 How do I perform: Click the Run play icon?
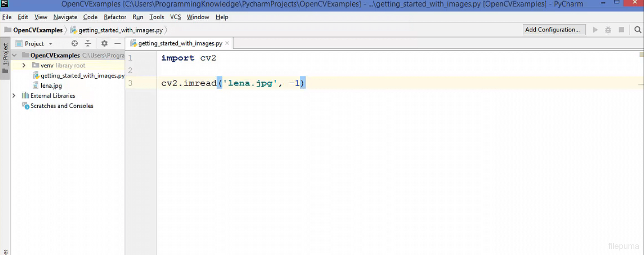point(595,30)
